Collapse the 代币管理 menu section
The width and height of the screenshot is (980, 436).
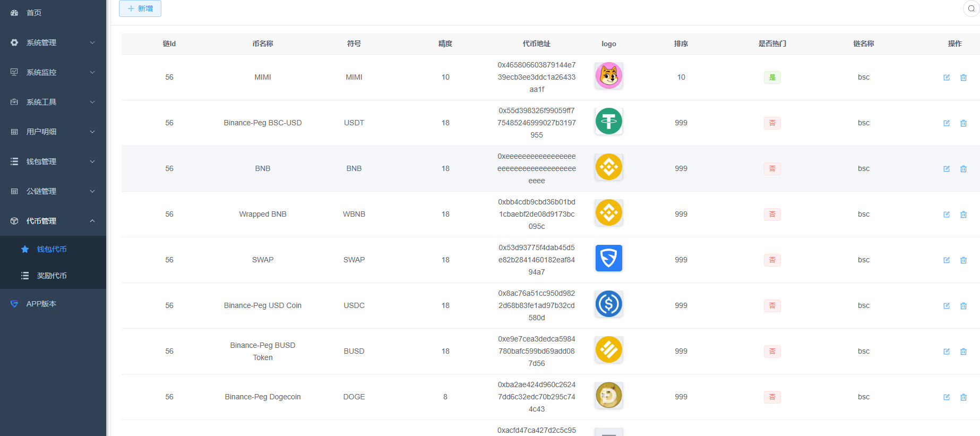(x=53, y=221)
